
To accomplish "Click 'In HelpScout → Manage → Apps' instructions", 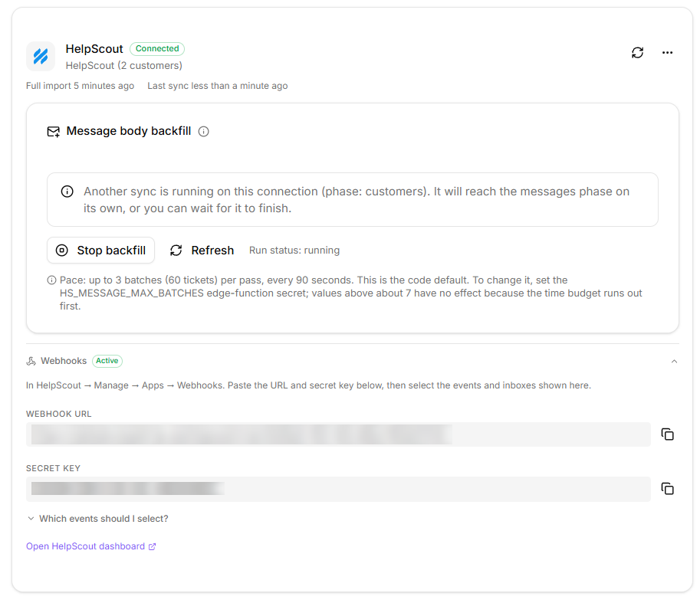I will click(x=308, y=385).
